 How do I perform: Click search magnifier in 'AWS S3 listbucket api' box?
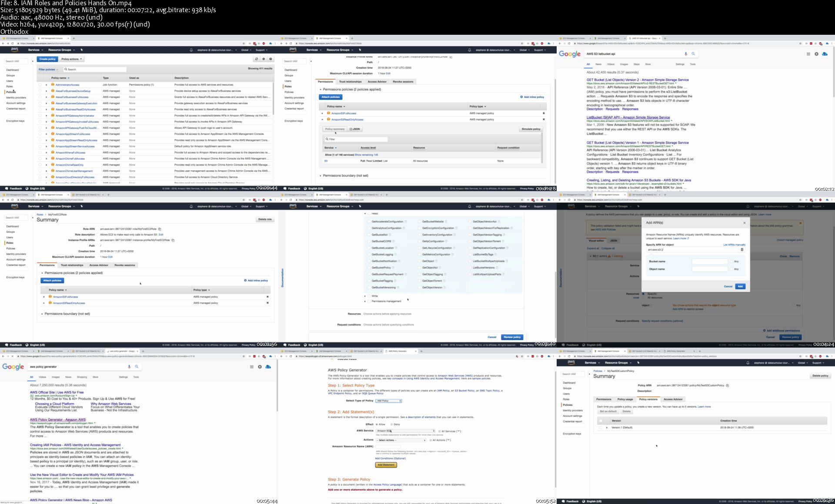coord(693,54)
